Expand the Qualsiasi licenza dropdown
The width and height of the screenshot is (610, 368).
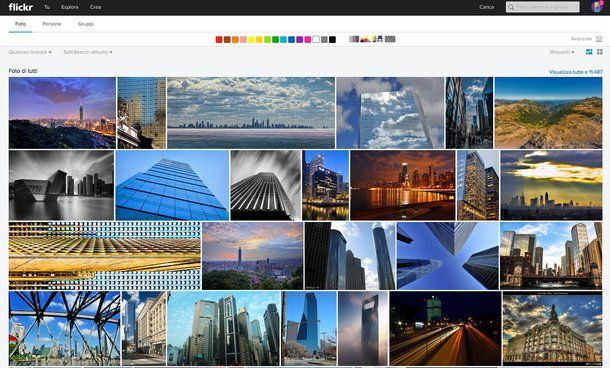[x=30, y=52]
